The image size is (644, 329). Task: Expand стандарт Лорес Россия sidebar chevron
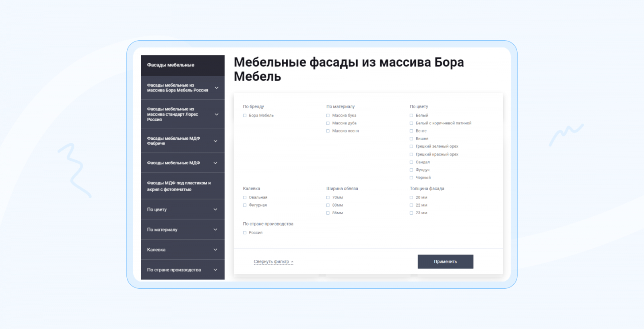pyautogui.click(x=217, y=114)
